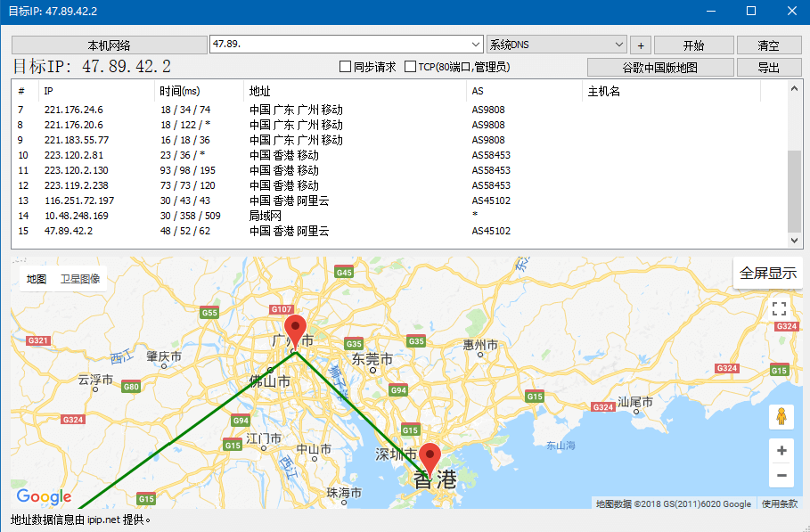
Task: Click the # column header
Action: coord(25,92)
